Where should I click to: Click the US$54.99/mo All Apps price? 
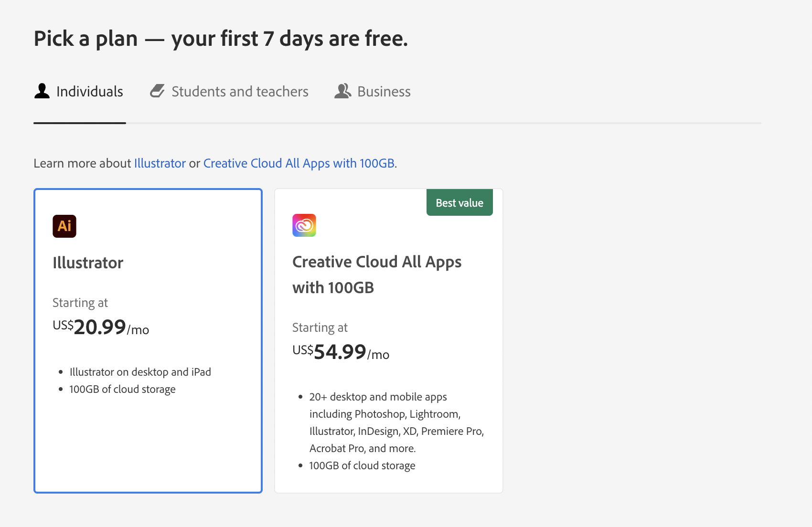341,352
